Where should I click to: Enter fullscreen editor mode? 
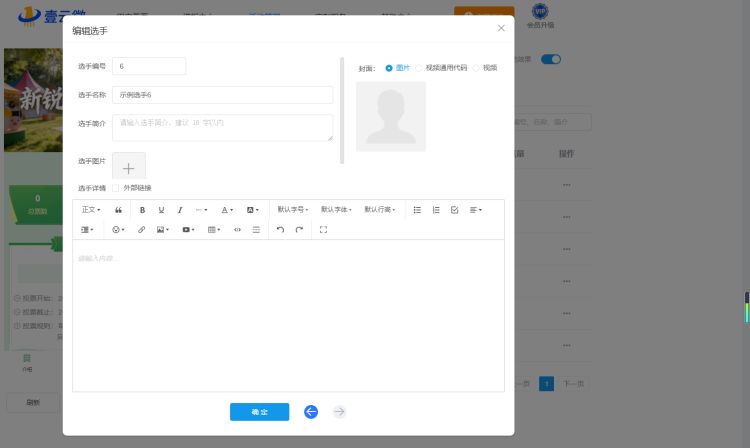(323, 229)
